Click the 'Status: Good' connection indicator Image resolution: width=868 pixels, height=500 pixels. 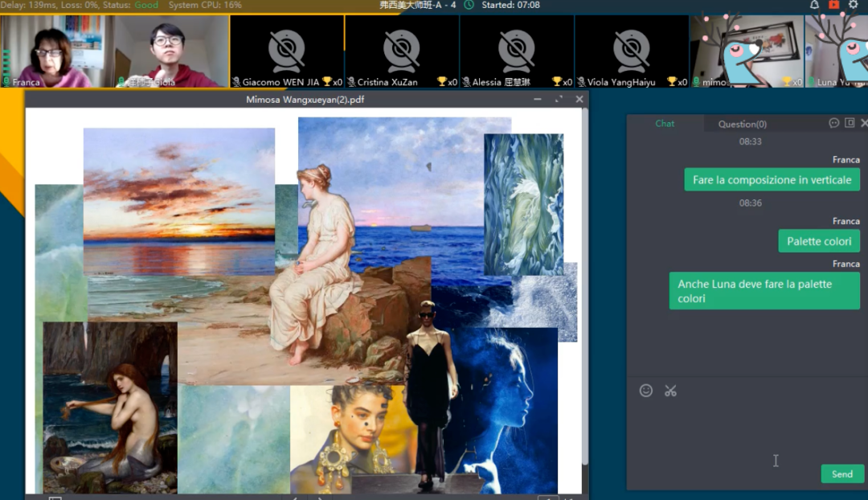pyautogui.click(x=130, y=5)
